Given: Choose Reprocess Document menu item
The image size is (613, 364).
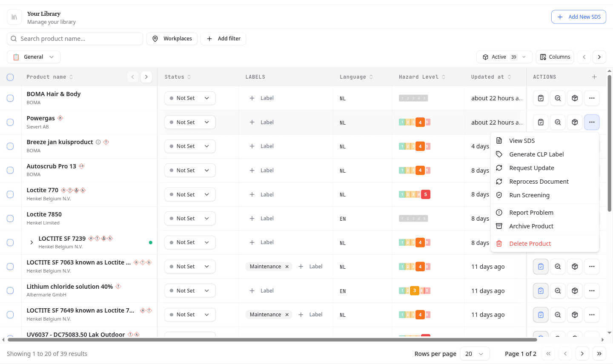Looking at the screenshot, I should (x=545, y=182).
